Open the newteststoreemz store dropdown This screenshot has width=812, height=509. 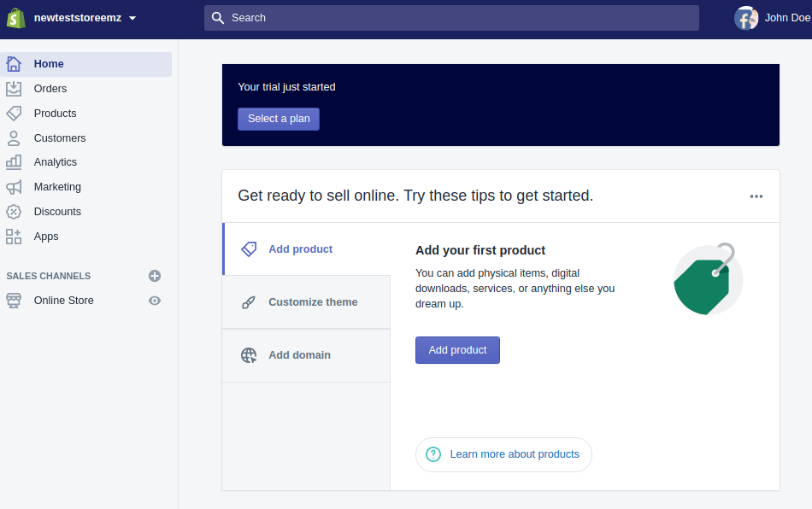81,17
